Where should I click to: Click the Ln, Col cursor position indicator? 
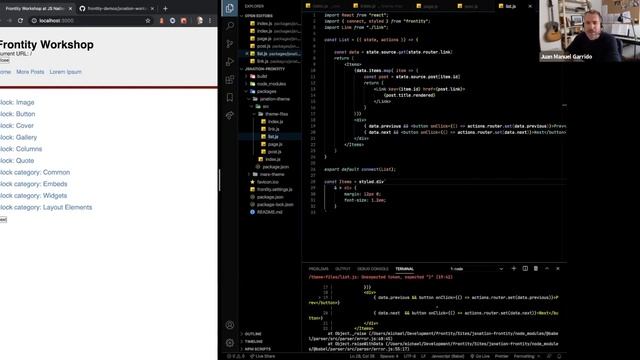point(362,356)
